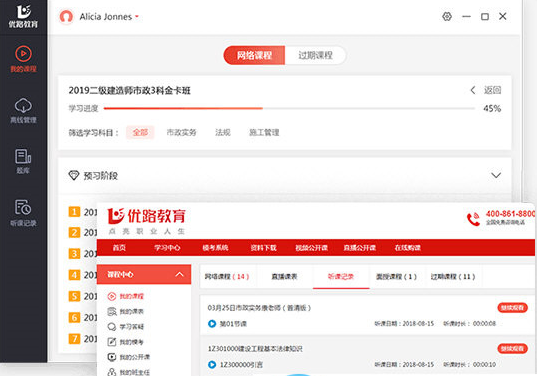Select orange course item badge number 7
Screen dimensions: 537x376
tap(74, 339)
